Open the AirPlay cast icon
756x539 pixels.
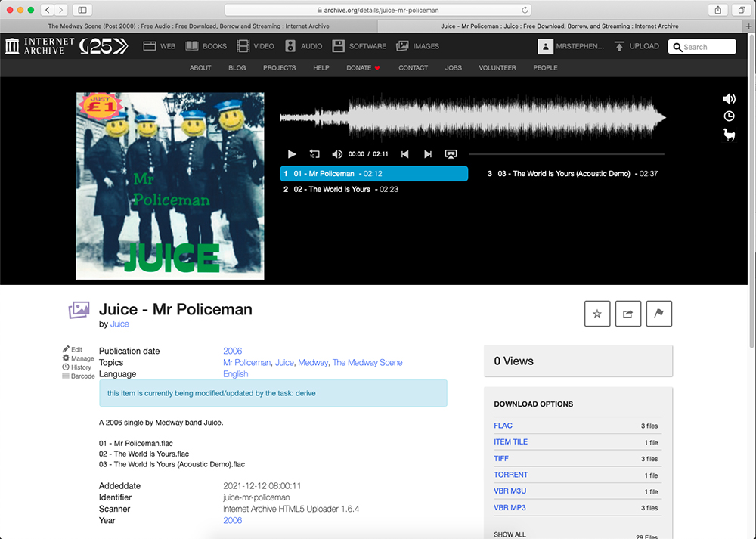click(451, 154)
